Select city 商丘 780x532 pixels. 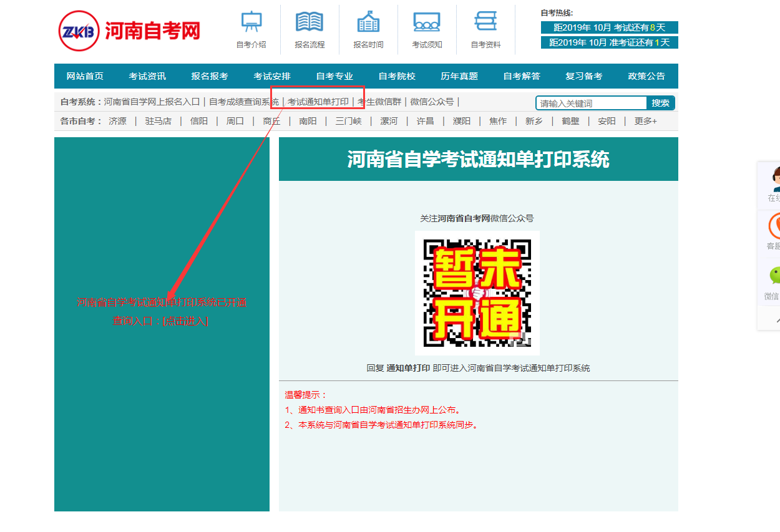click(x=271, y=121)
